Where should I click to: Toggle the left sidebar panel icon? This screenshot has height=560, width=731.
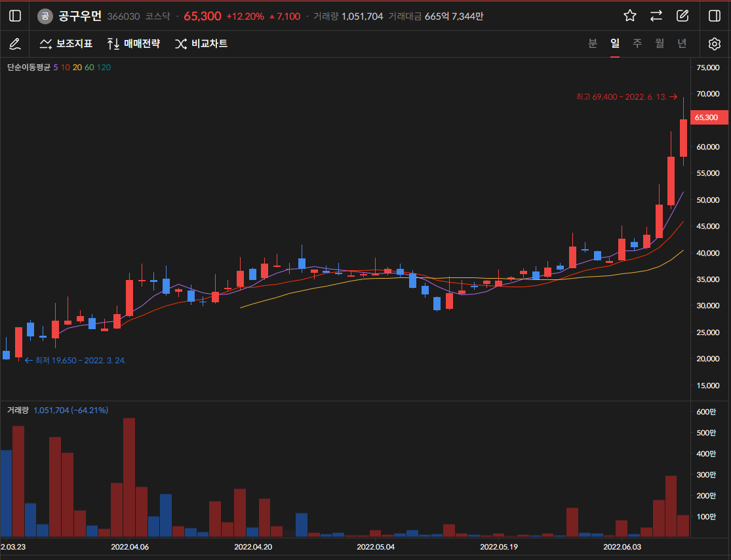pyautogui.click(x=15, y=16)
